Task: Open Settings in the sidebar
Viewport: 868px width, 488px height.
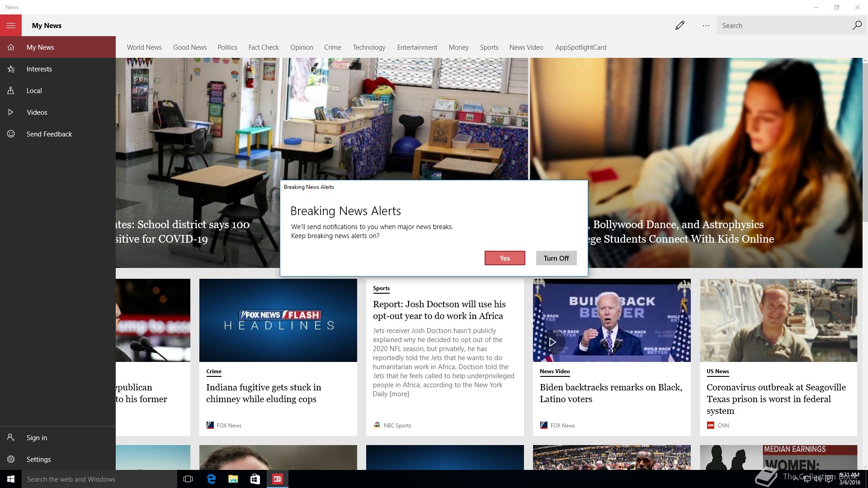Action: 58,459
